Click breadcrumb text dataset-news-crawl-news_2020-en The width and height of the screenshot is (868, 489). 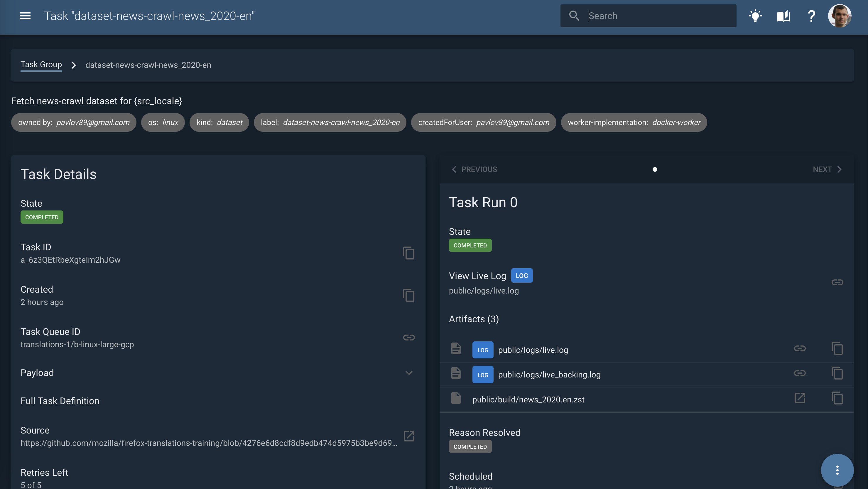tap(148, 65)
